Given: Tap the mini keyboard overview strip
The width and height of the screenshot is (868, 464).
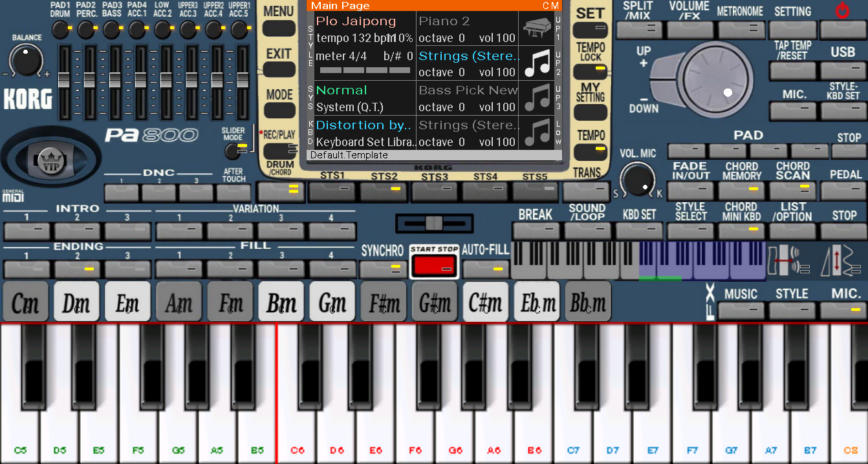Looking at the screenshot, I should click(x=638, y=260).
